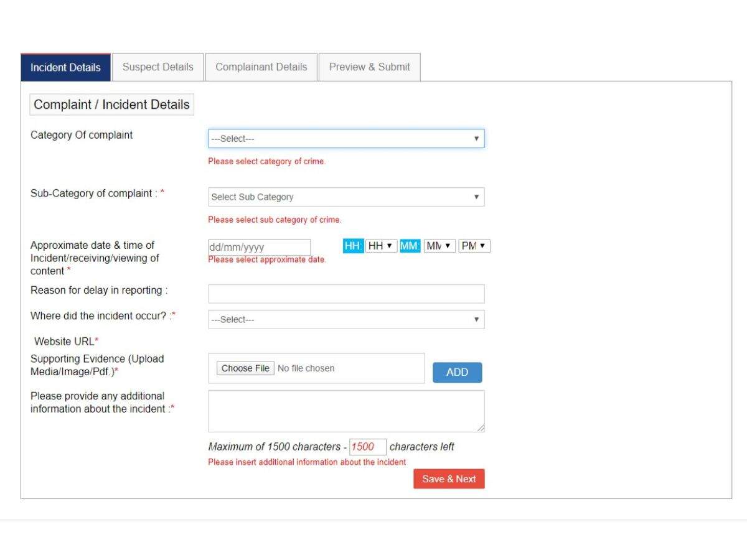Image resolution: width=747 pixels, height=560 pixels.
Task: Open the MM minute selector dropdown
Action: click(x=440, y=245)
